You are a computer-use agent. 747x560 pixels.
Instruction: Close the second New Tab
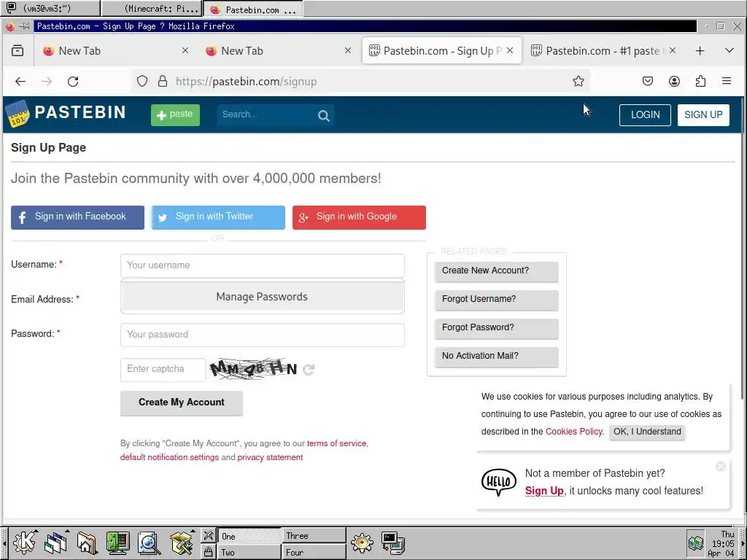pos(348,50)
